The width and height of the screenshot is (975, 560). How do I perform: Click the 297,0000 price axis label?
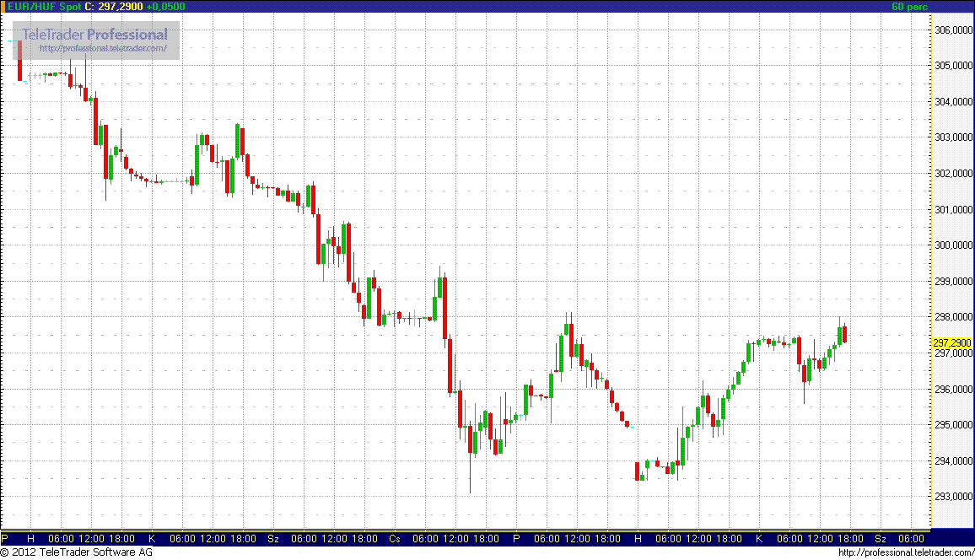954,353
